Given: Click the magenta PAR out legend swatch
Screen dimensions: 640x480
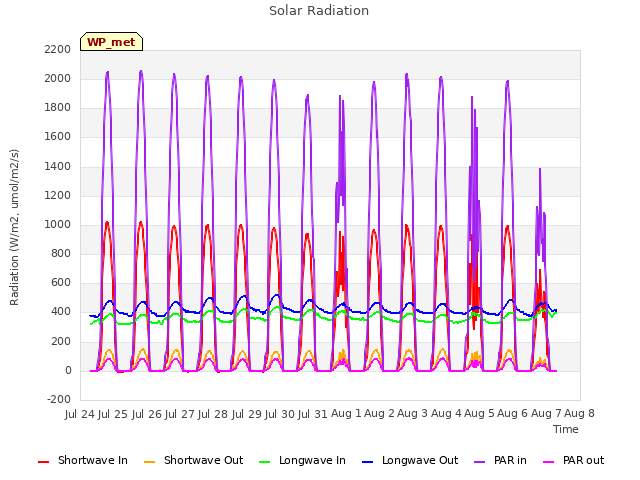Looking at the screenshot, I should point(549,462).
